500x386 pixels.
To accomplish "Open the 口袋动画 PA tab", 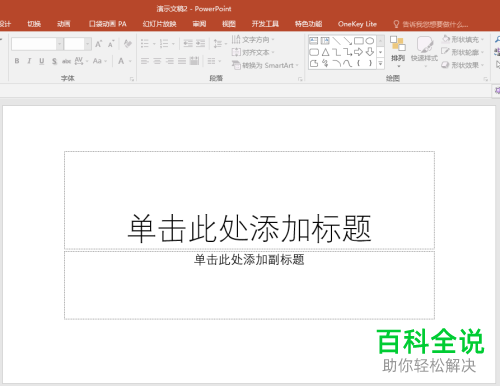I will point(108,24).
